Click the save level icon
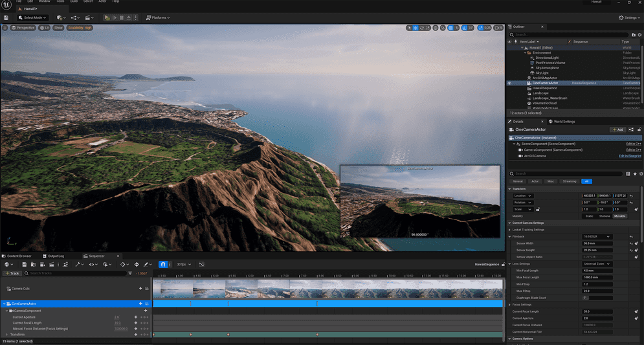The width and height of the screenshot is (644, 345). 7,17
